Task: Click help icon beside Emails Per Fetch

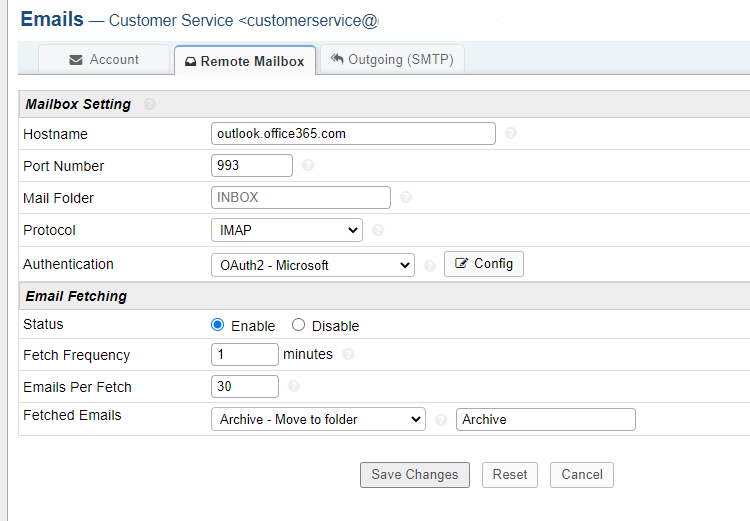Action: (294, 386)
